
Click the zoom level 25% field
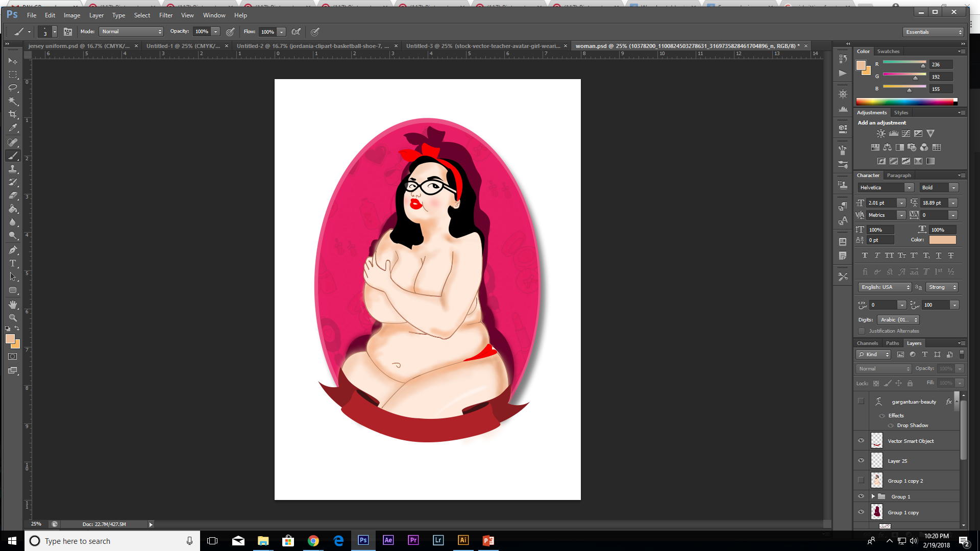coord(36,524)
